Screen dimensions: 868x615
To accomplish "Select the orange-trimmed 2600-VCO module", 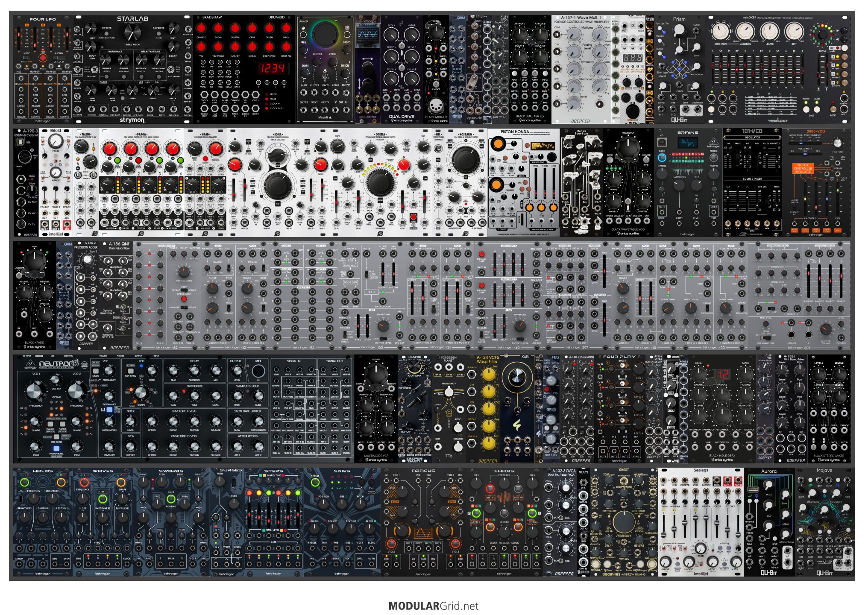I will coord(816,182).
